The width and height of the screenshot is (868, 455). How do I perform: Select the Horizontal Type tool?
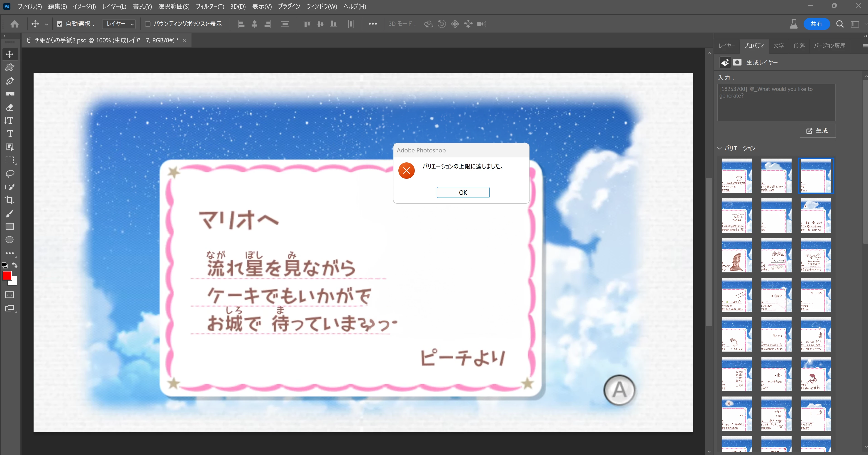(x=10, y=134)
